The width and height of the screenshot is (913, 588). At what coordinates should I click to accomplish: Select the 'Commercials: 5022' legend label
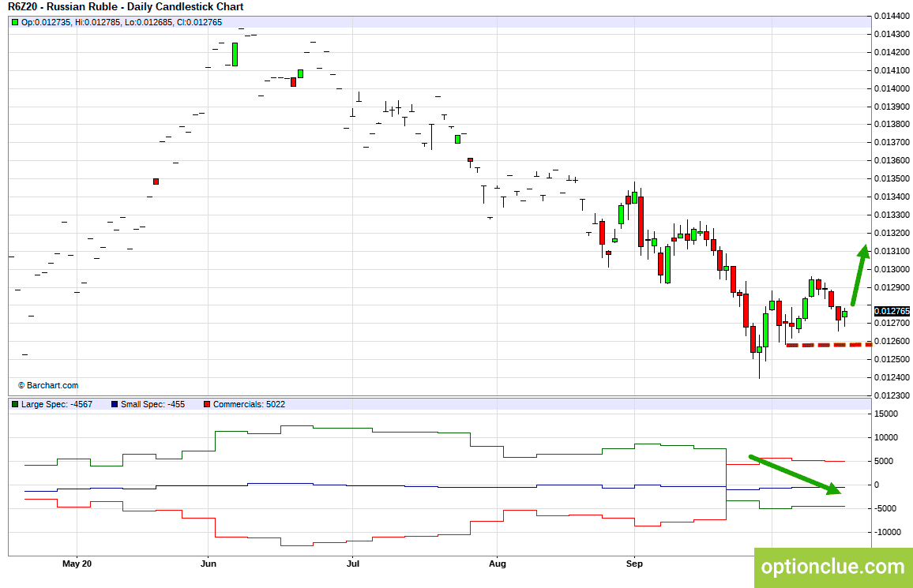click(x=250, y=404)
